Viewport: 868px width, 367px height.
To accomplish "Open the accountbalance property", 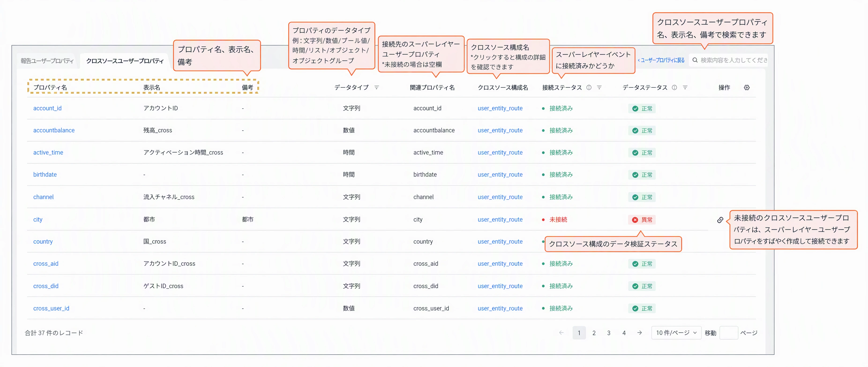I will pos(54,130).
